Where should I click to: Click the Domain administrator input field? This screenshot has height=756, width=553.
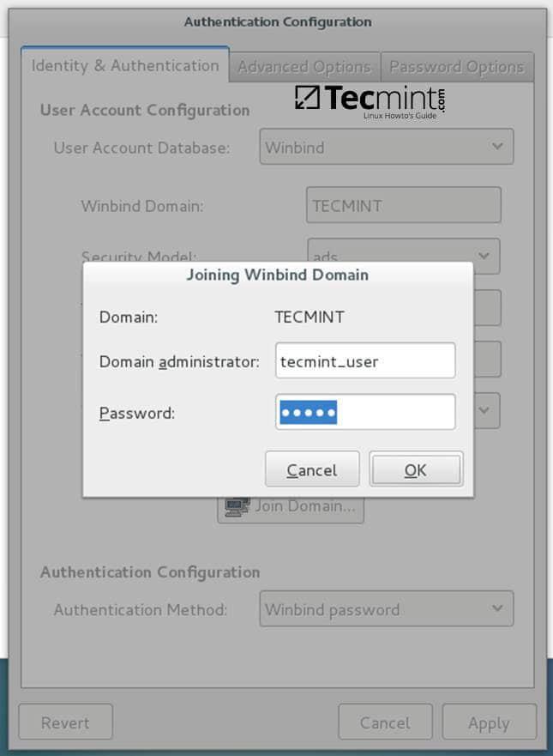click(x=365, y=361)
